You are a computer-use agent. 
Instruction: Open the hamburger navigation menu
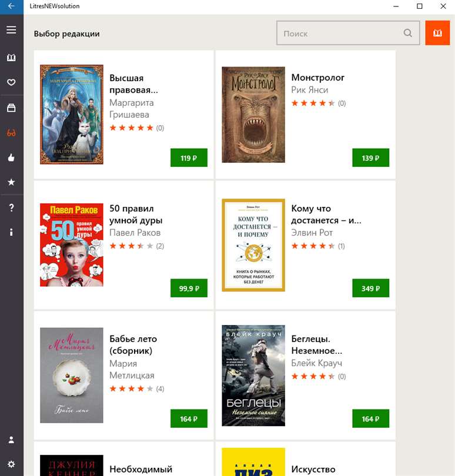(x=11, y=30)
